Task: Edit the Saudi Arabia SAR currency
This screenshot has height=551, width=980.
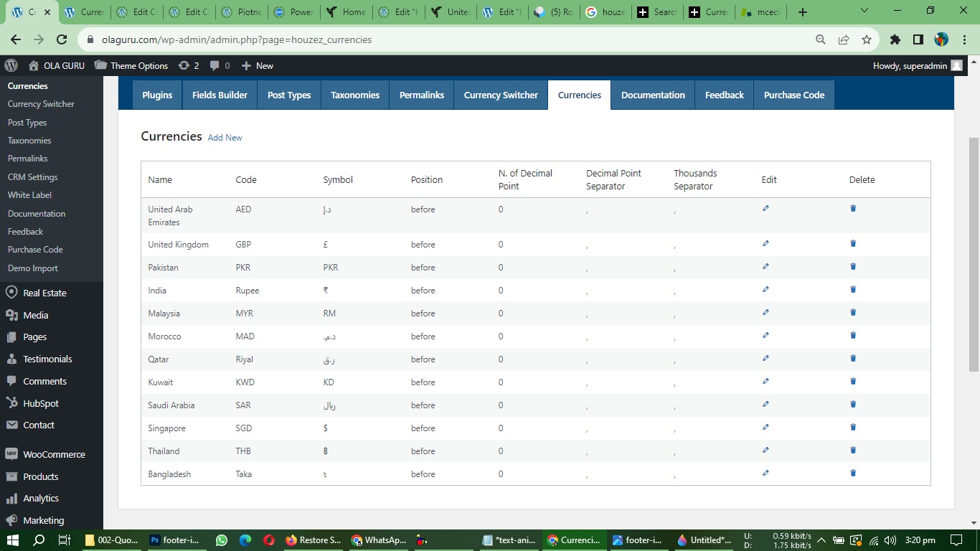Action: pyautogui.click(x=765, y=404)
